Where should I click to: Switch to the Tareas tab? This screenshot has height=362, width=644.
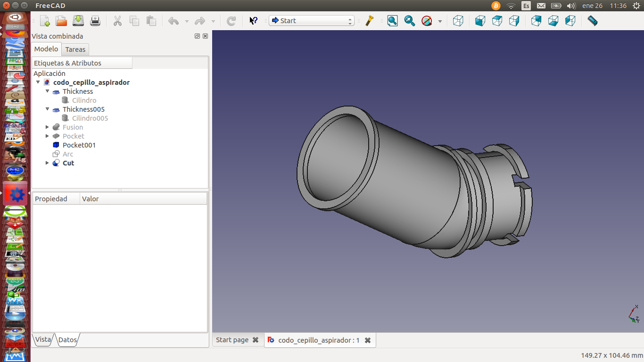tap(75, 49)
